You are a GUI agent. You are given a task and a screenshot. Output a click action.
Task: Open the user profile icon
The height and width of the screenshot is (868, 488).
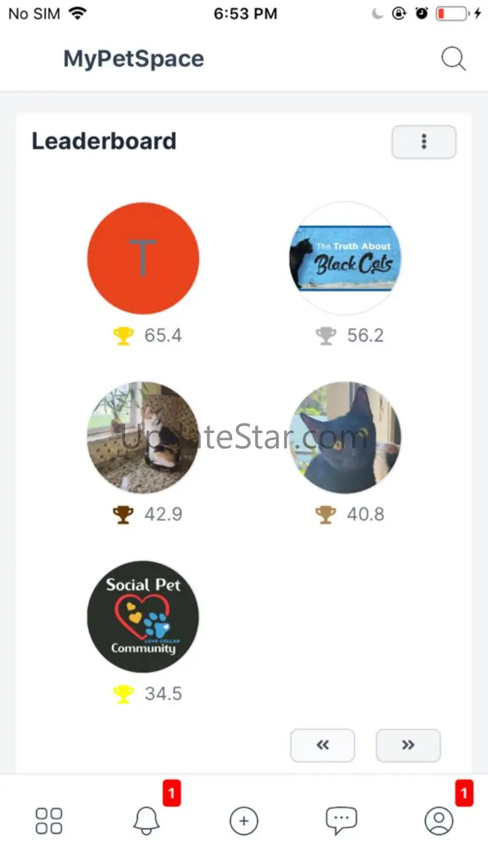point(439,820)
